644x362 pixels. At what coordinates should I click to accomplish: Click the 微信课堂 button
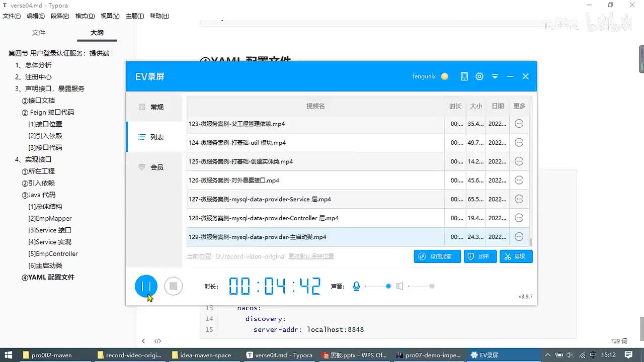click(437, 256)
